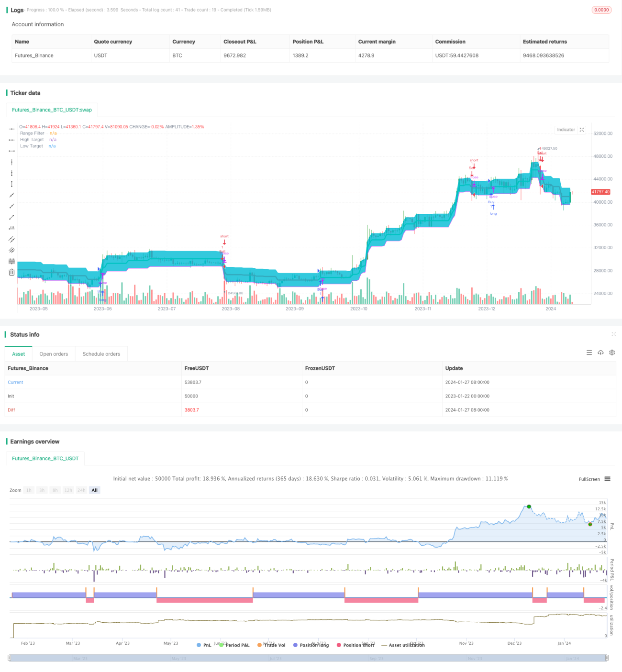Select the parallel channel lines tool
Screen dimensions: 622x672
point(11,239)
